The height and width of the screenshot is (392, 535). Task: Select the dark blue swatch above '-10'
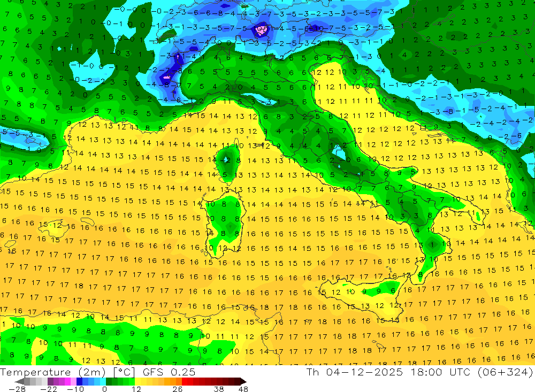[79, 381]
